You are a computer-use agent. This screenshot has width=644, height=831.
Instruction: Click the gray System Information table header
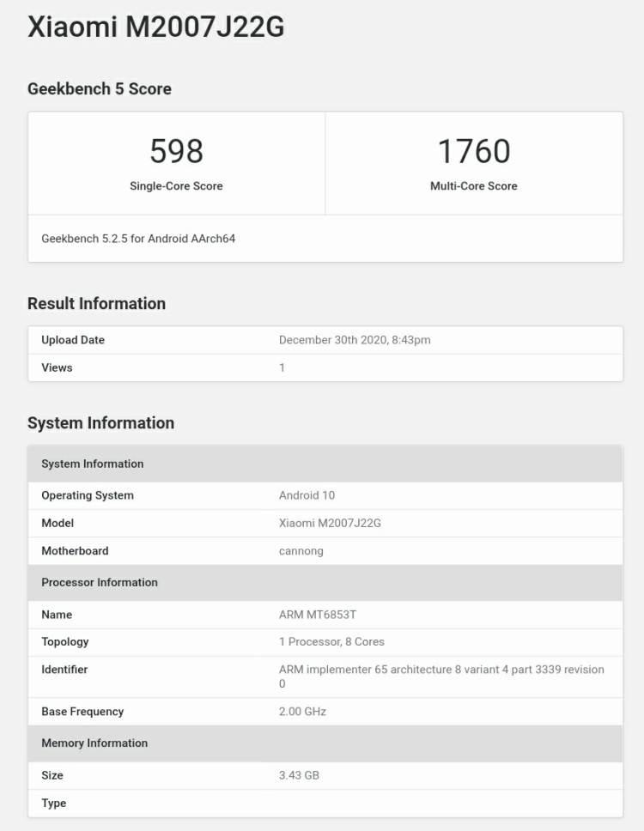(325, 464)
